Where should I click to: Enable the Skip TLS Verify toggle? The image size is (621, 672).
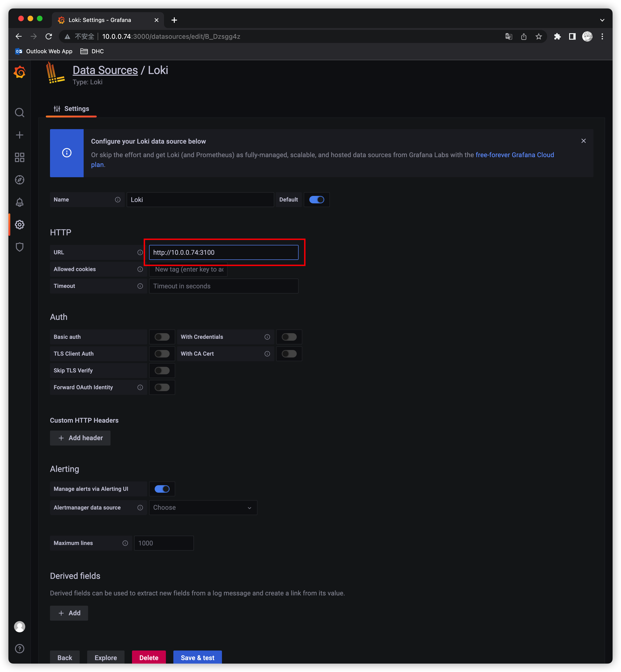point(162,370)
